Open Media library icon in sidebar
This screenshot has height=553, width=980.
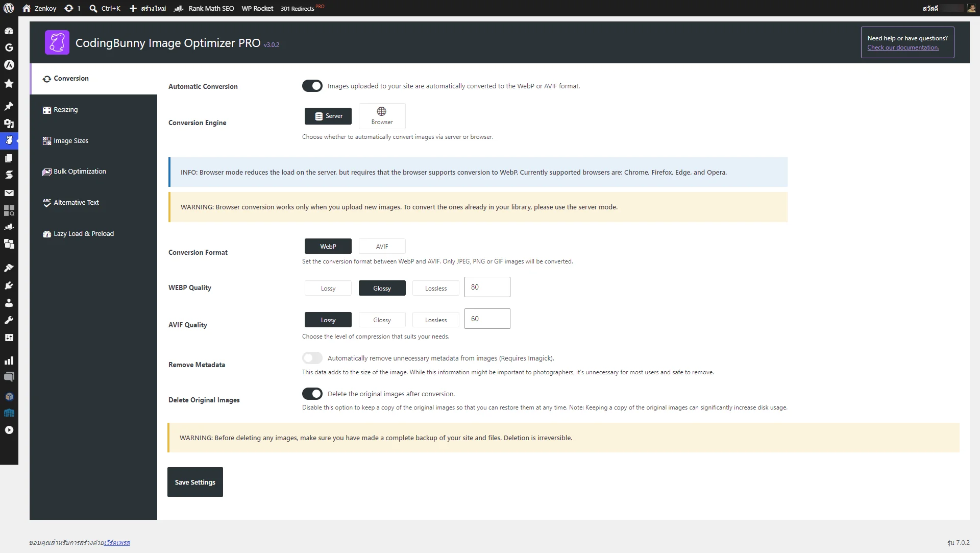(9, 124)
